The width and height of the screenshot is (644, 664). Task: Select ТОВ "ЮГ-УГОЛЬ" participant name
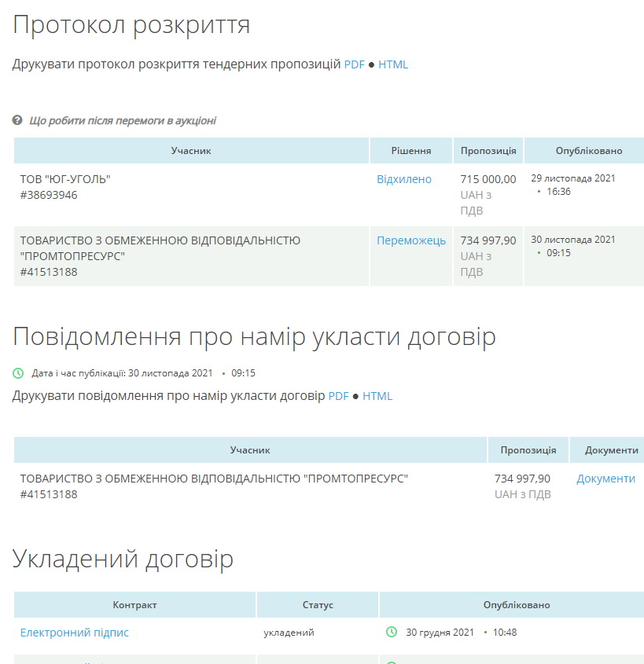pyautogui.click(x=65, y=179)
